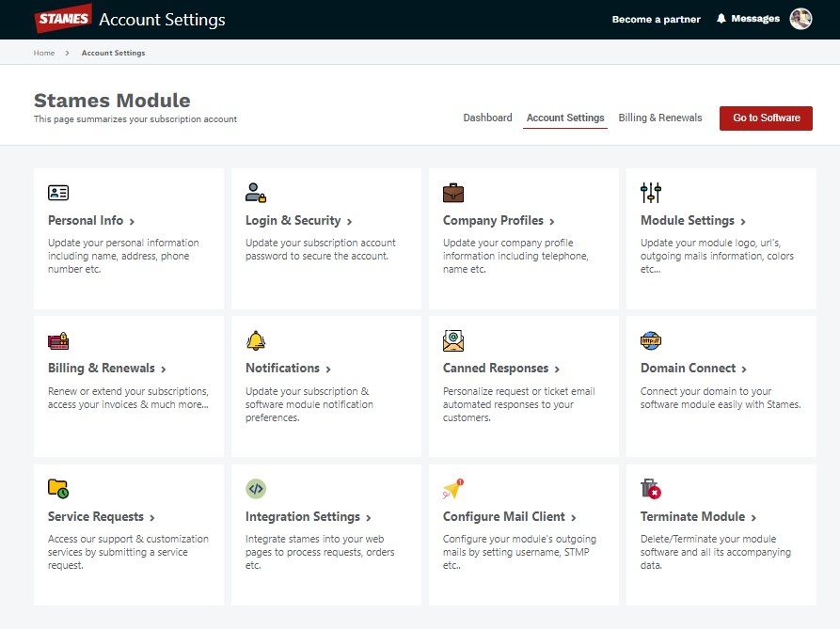Image resolution: width=840 pixels, height=629 pixels.
Task: Click the Integration Settings code icon
Action: click(x=256, y=489)
